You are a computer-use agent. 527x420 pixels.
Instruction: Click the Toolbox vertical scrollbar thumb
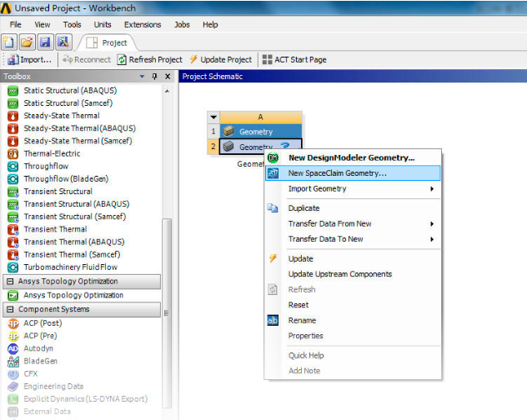167,312
